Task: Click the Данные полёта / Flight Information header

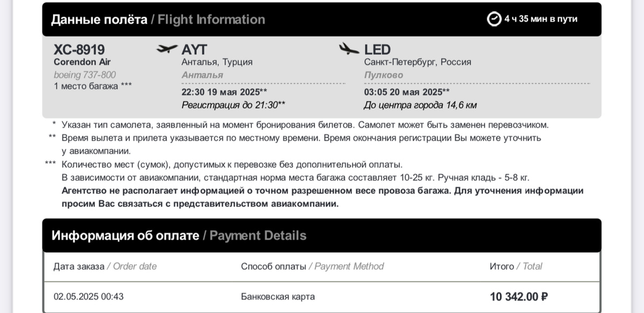Action: (158, 19)
